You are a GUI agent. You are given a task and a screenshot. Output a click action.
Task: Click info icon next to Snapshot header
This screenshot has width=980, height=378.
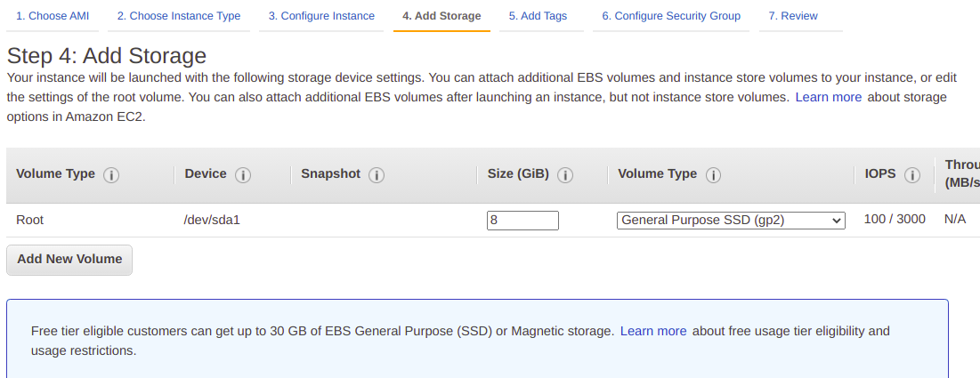[377, 175]
